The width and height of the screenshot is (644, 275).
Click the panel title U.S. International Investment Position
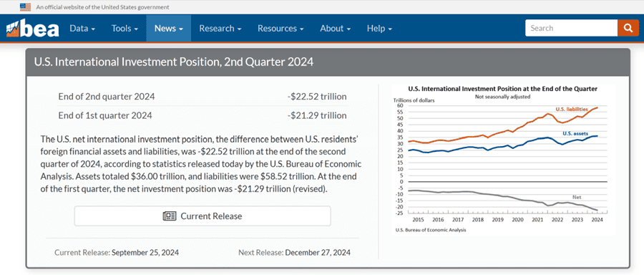(174, 62)
